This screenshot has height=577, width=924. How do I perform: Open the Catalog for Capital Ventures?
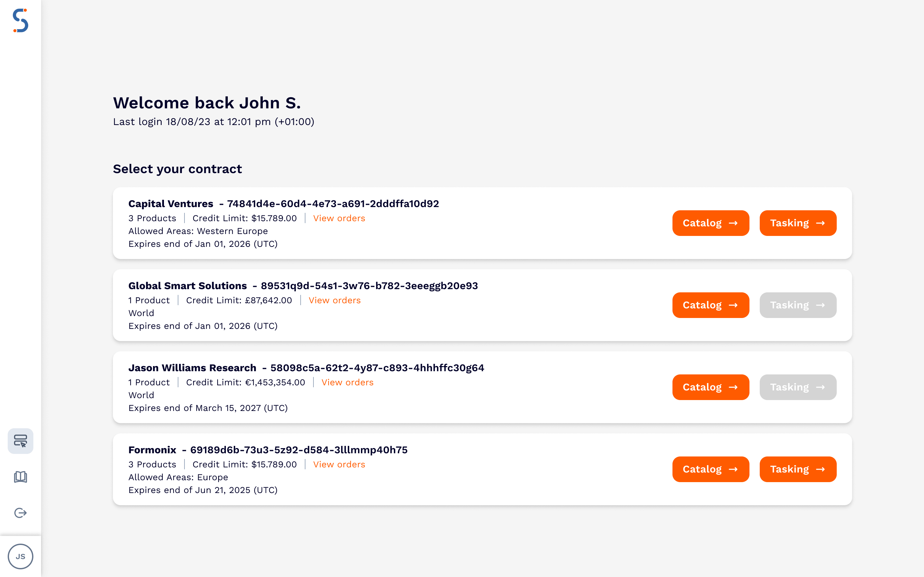pos(711,223)
